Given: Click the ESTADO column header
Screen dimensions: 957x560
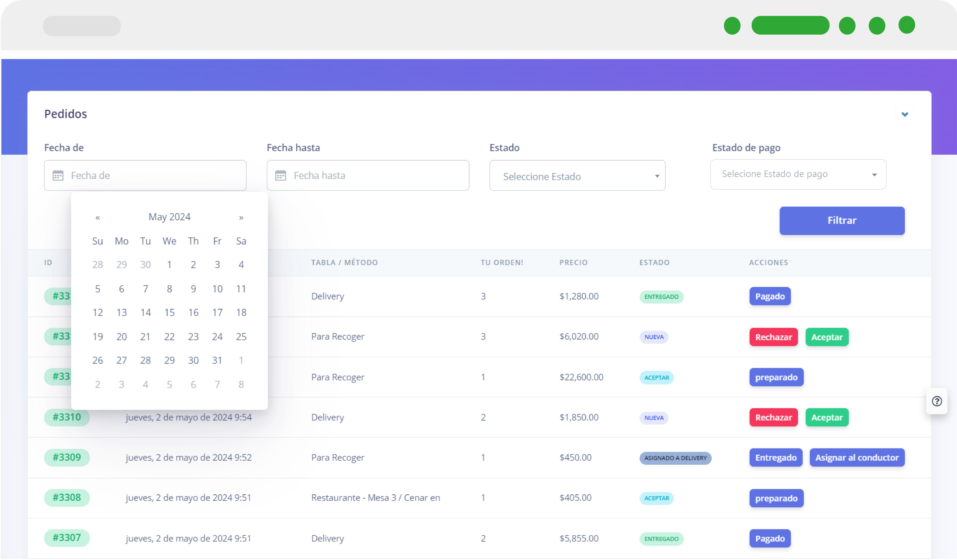Looking at the screenshot, I should 654,263.
